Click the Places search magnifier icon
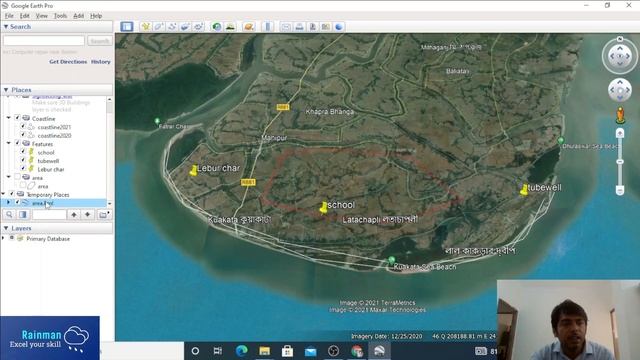Image resolution: width=640 pixels, height=360 pixels. pyautogui.click(x=9, y=214)
